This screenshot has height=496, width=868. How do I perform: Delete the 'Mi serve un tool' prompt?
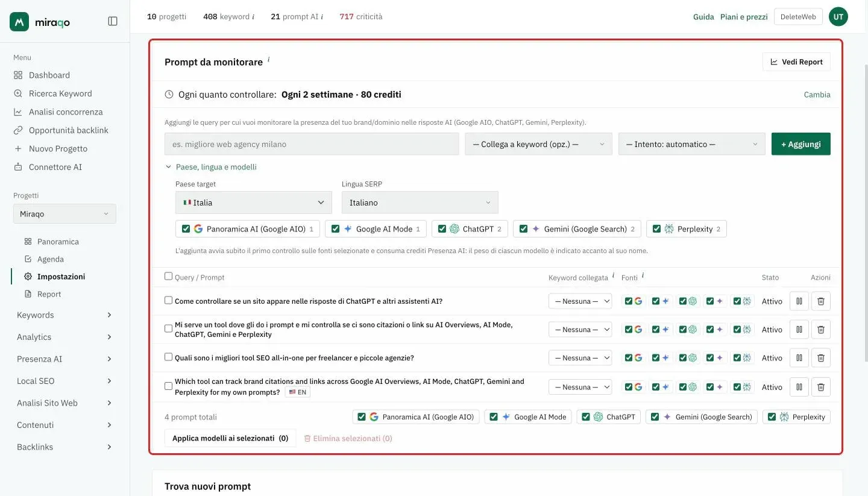(821, 330)
